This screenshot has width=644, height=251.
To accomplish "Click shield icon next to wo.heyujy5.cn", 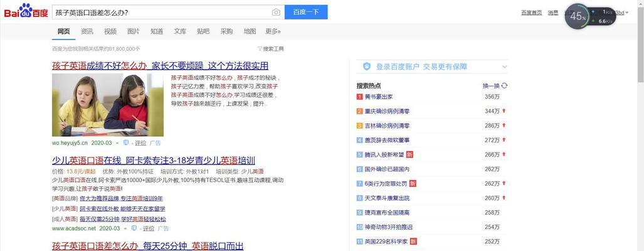I will pyautogui.click(x=126, y=143).
